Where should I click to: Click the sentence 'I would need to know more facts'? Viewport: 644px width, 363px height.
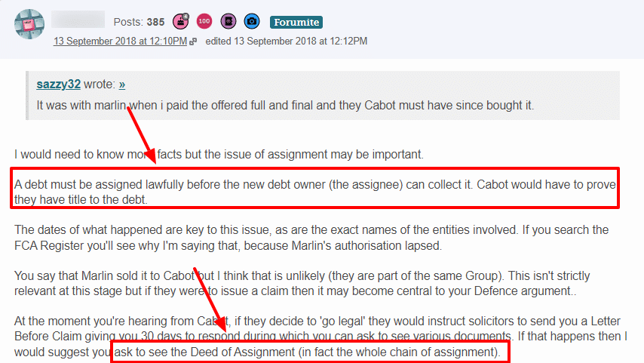219,155
